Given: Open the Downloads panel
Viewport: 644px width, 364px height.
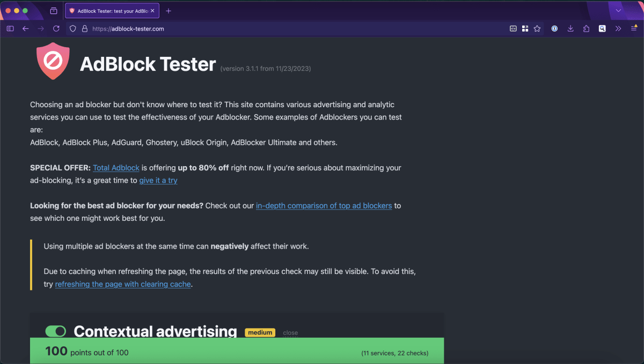Looking at the screenshot, I should 570,28.
